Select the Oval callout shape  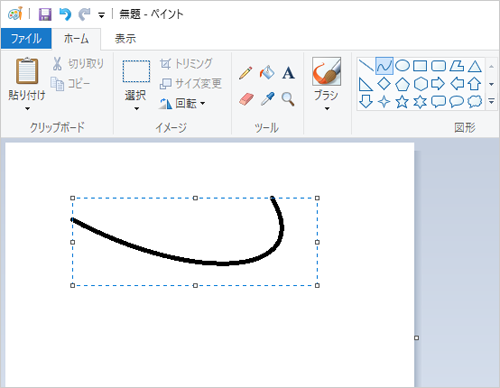[456, 102]
